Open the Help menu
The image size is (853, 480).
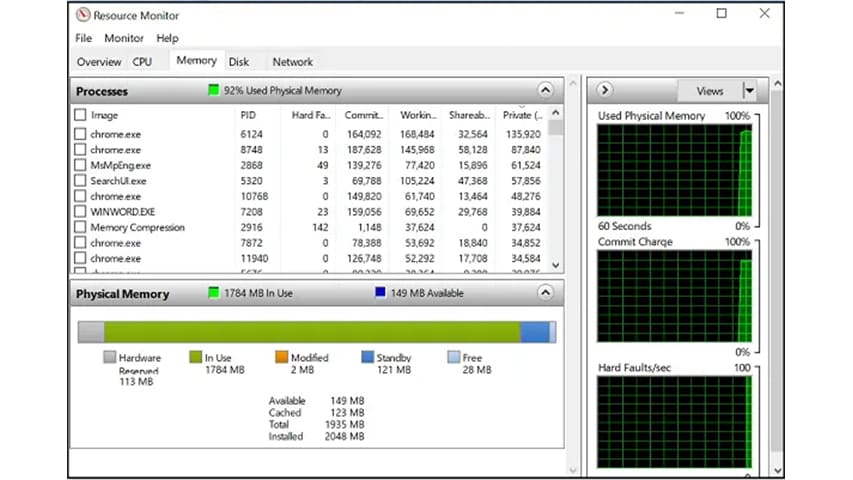pyautogui.click(x=167, y=38)
